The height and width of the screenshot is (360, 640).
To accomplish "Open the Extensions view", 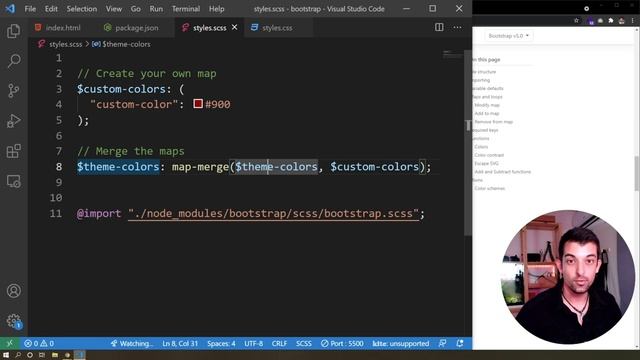I will coord(13,151).
